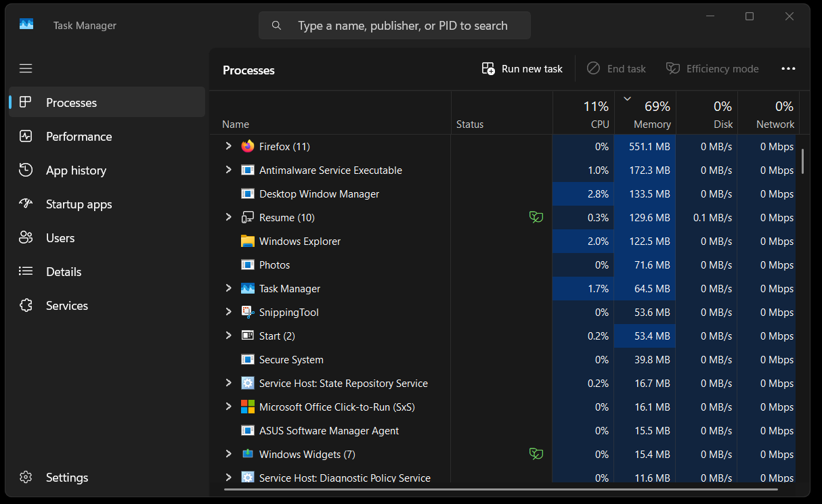The image size is (822, 504).
Task: Expand the Start (2) process group
Action: 229,336
